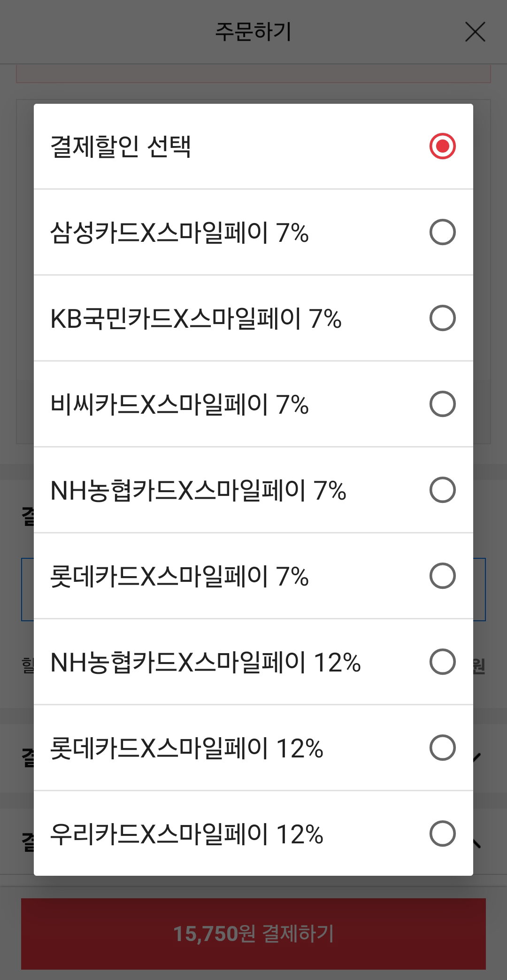Tap the 주문하기 header title
This screenshot has height=980, width=507.
(253, 32)
